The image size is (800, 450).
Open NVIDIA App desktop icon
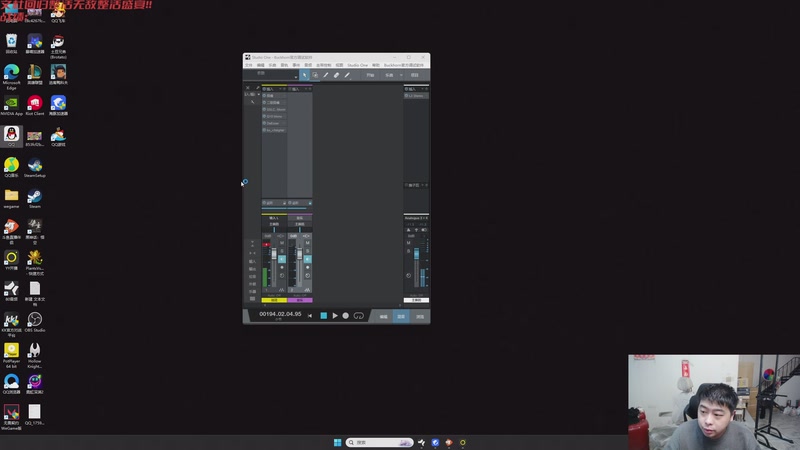(11, 106)
